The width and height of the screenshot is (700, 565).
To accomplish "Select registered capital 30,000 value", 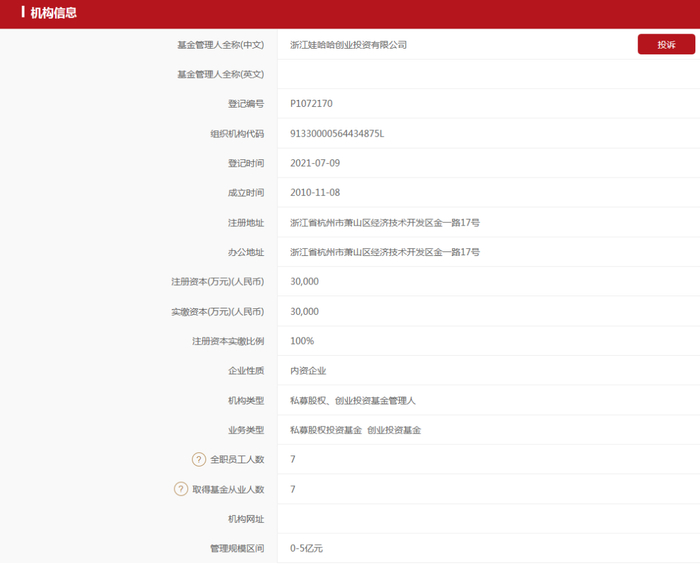I will pyautogui.click(x=304, y=282).
